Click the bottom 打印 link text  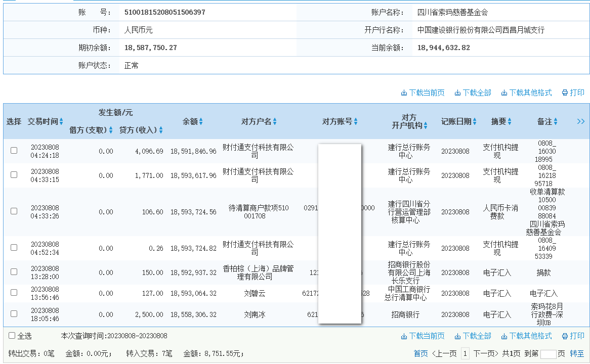click(x=577, y=336)
